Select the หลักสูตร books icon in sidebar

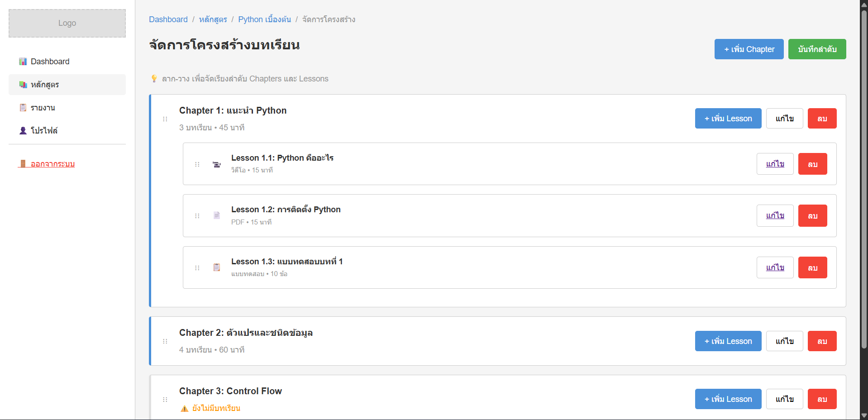(23, 84)
